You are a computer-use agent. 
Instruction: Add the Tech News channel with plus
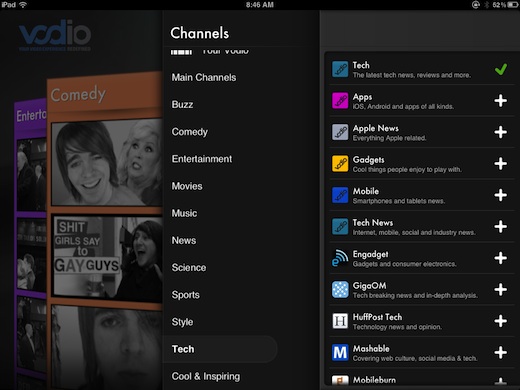[x=501, y=227]
